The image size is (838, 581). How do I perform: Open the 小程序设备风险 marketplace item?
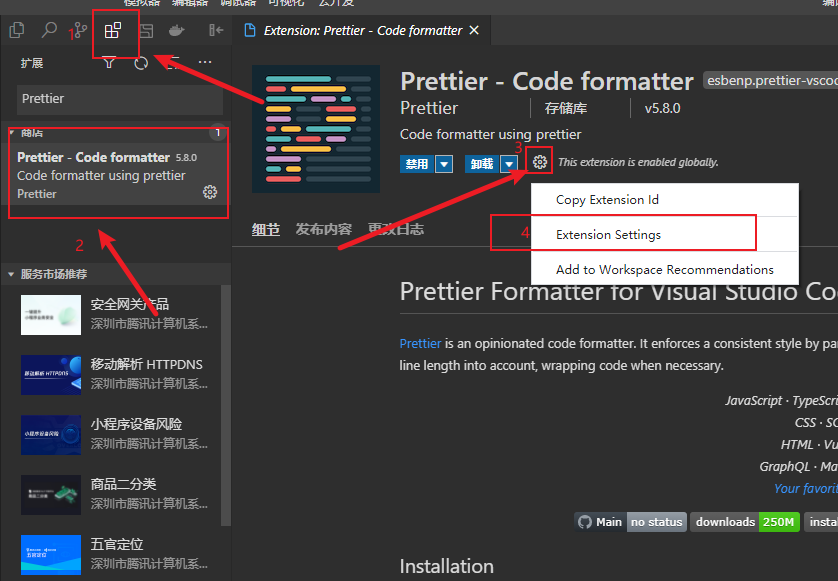pos(111,434)
